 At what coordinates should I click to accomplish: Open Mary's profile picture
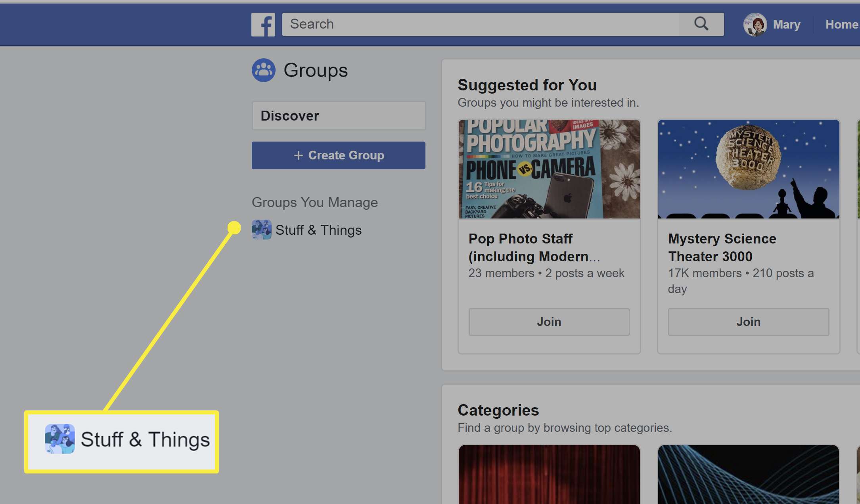click(x=755, y=25)
